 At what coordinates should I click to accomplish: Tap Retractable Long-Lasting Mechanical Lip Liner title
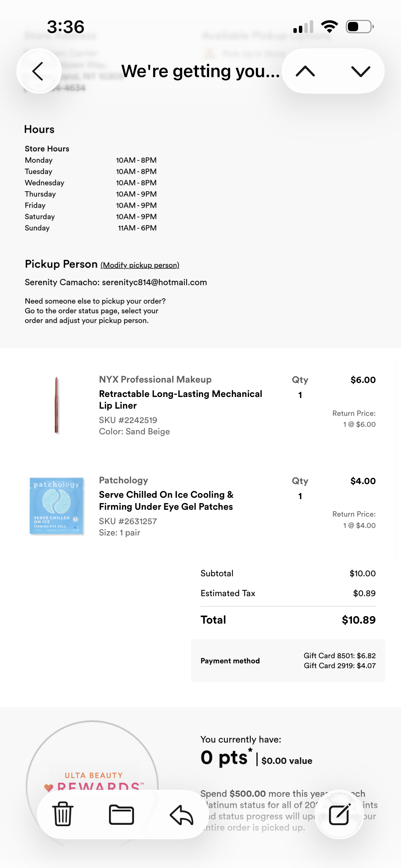point(180,399)
